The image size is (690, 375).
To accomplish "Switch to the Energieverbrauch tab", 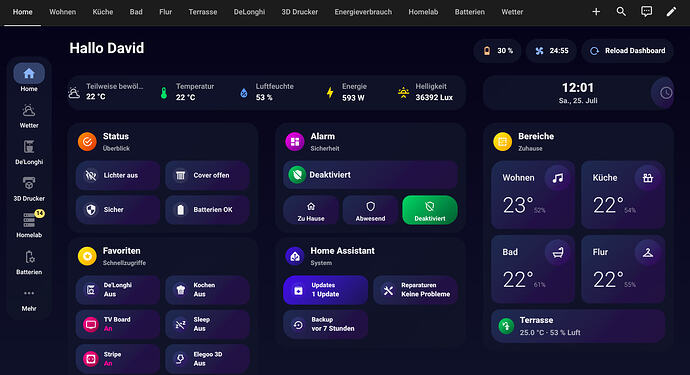I will 363,12.
